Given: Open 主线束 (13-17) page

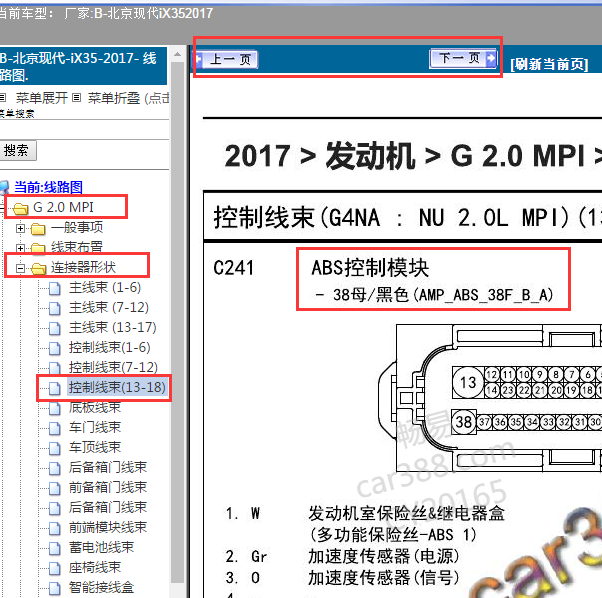Looking at the screenshot, I should pos(112,327).
